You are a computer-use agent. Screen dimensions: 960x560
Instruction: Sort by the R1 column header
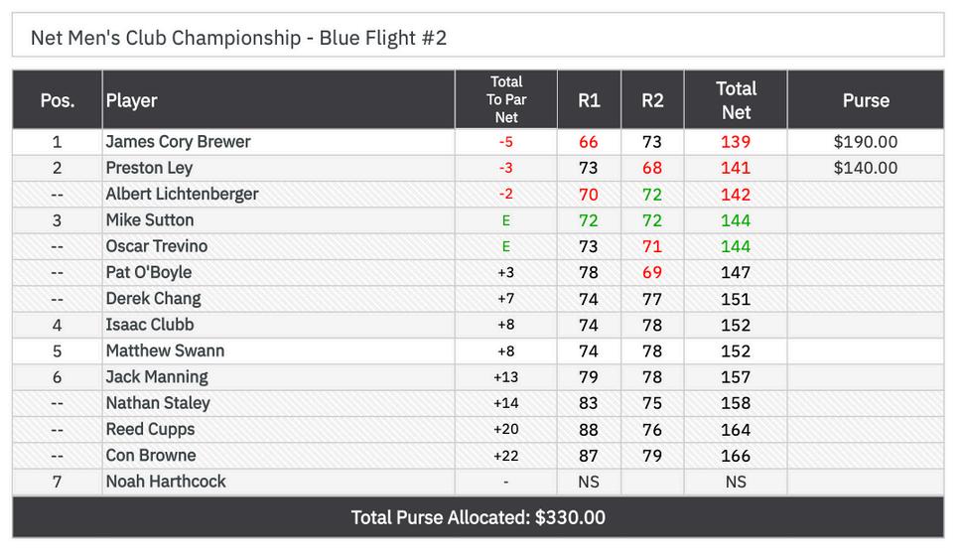(x=589, y=100)
